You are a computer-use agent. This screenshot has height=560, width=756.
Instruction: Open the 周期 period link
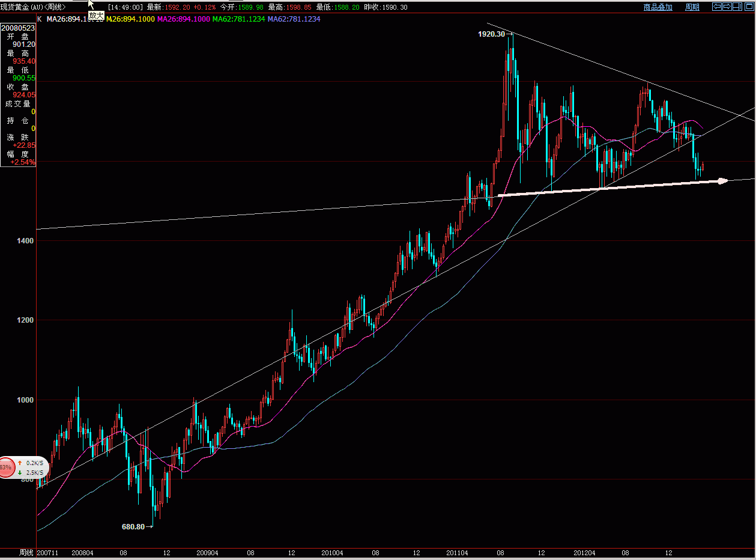692,7
